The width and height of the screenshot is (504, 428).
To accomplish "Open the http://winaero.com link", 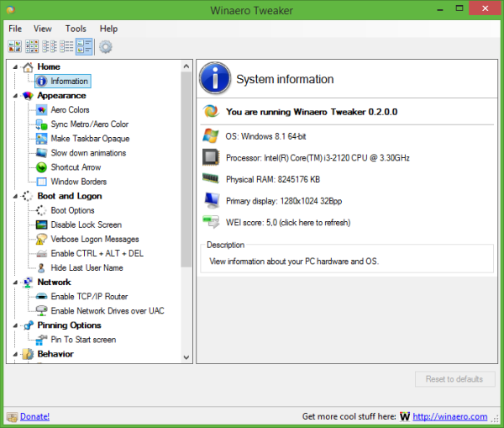I will point(450,416).
